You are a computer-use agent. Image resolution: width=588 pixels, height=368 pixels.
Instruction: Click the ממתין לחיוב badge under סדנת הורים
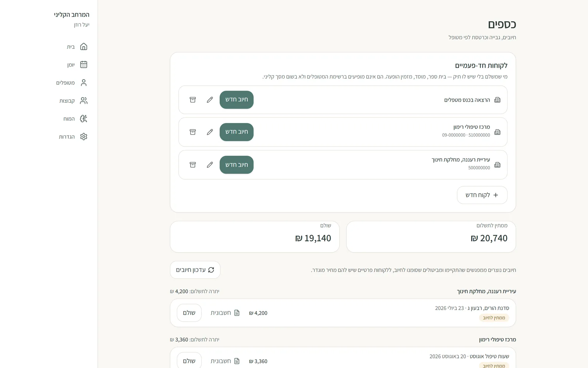[x=494, y=318]
